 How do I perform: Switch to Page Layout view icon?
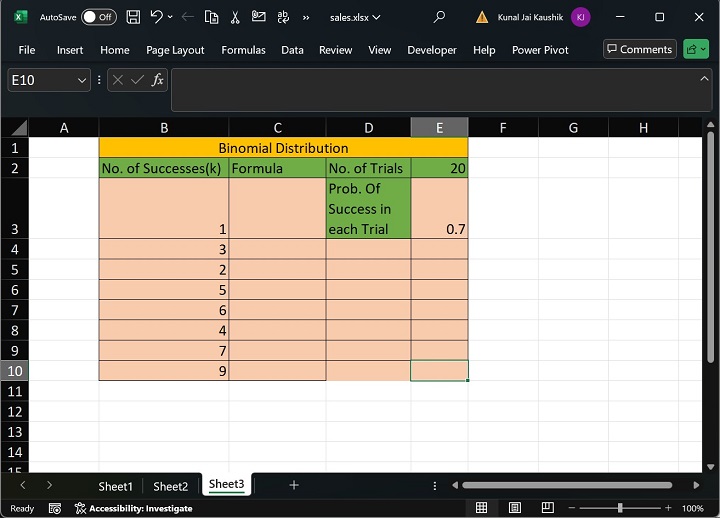(517, 508)
